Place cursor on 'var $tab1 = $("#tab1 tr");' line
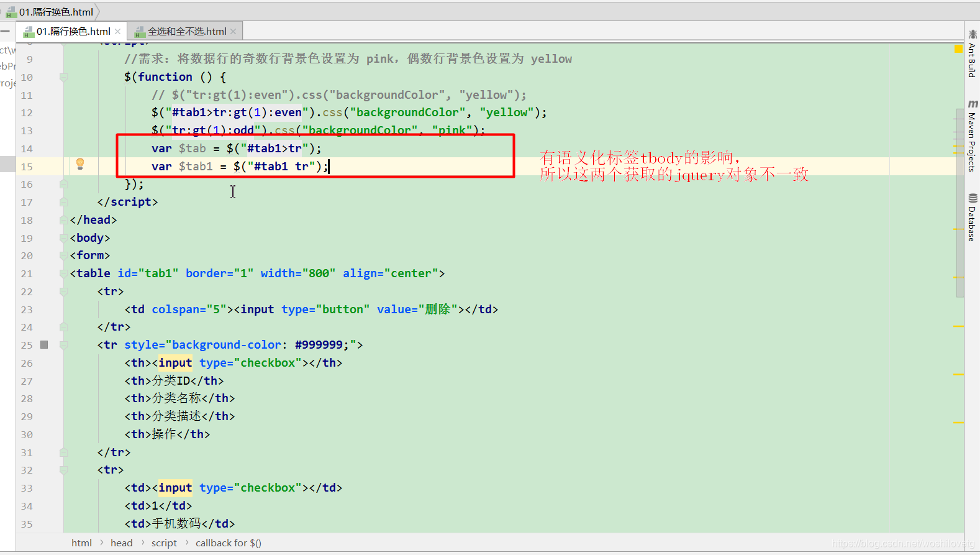The height and width of the screenshot is (555, 980). (240, 167)
